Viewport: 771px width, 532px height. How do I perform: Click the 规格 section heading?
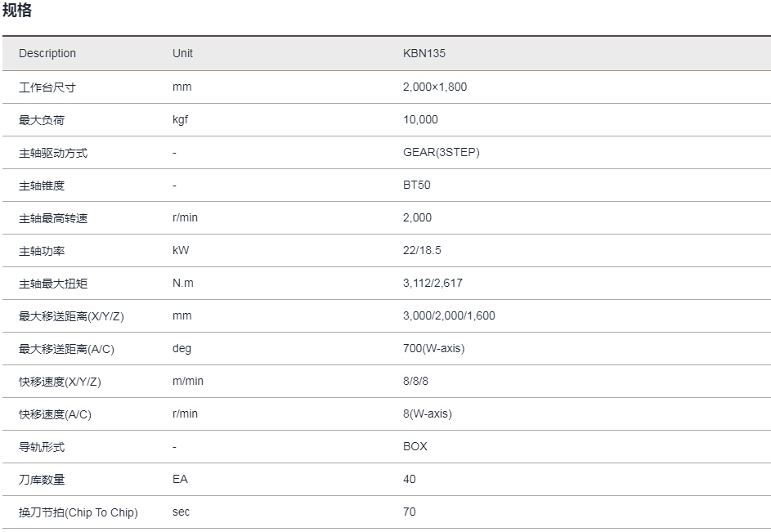[x=16, y=10]
